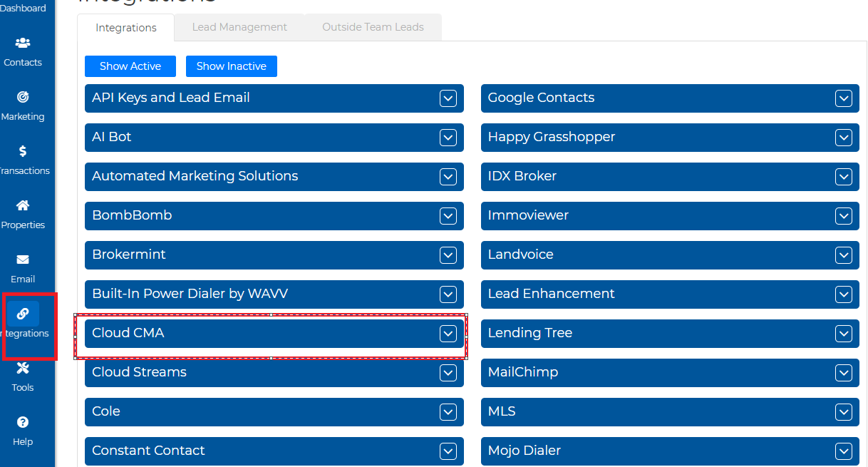
Task: Click the IDX Broker label
Action: pyautogui.click(x=522, y=176)
